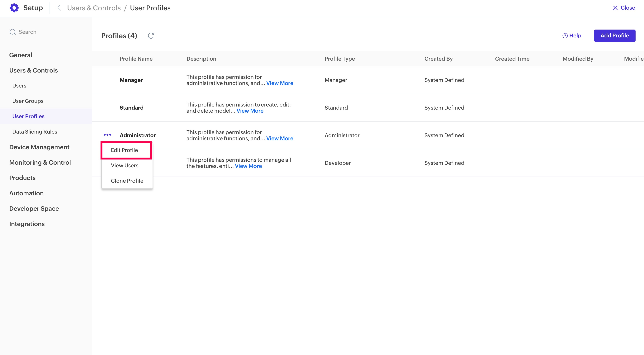Choose View Users in the dropdown menu
644x355 pixels.
125,165
